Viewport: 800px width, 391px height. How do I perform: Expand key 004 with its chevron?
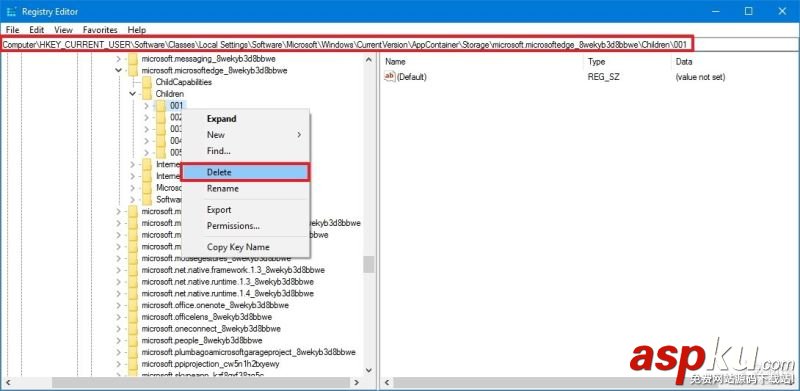pyautogui.click(x=146, y=141)
